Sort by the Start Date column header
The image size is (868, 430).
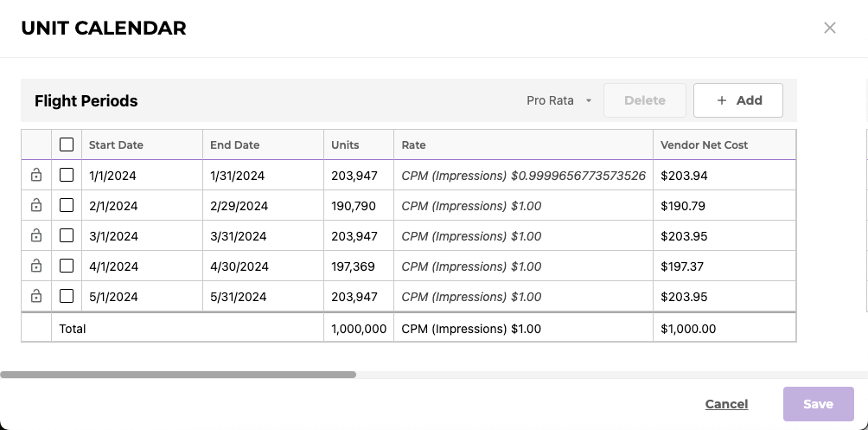pyautogui.click(x=117, y=144)
